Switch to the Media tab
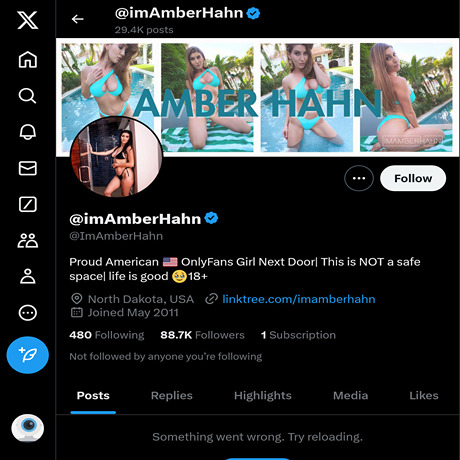This screenshot has height=460, width=460. 351,395
